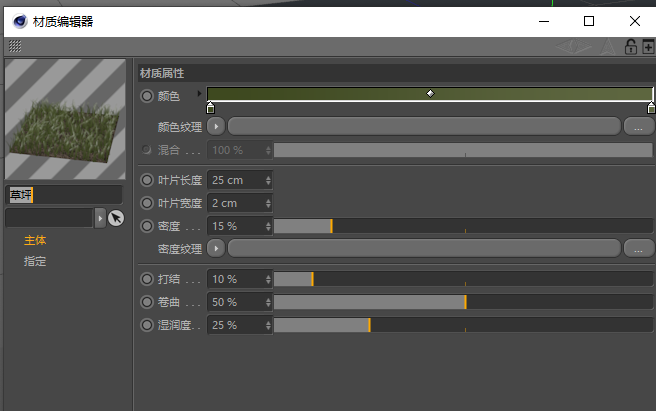The height and width of the screenshot is (411, 656).
Task: Toggle the 打结 animation dot
Action: point(146,279)
